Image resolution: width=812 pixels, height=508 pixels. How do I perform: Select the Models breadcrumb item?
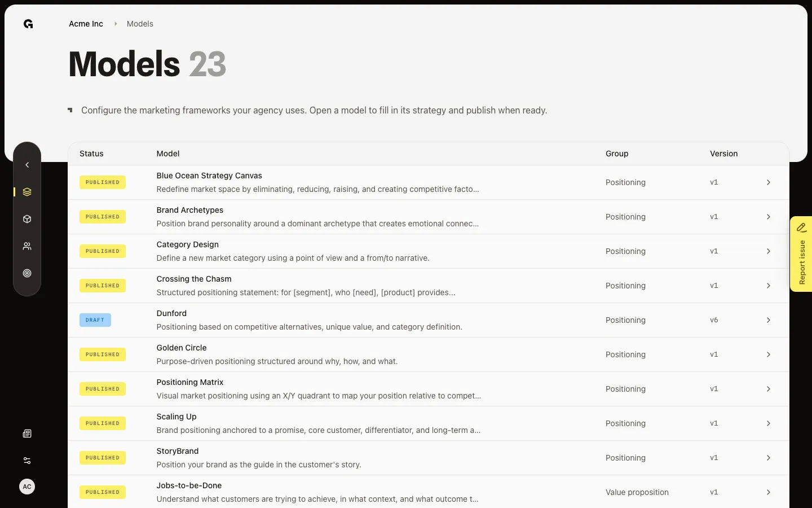point(140,24)
